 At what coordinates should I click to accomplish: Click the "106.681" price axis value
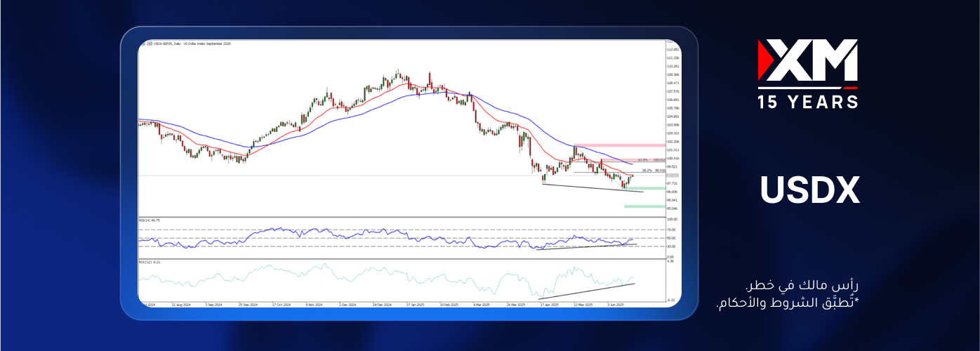pos(673,100)
